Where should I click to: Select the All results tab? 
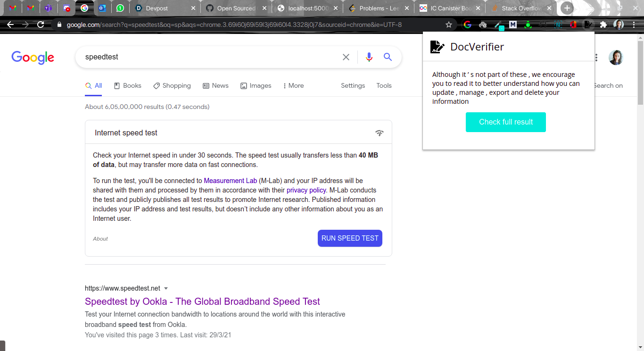point(93,86)
